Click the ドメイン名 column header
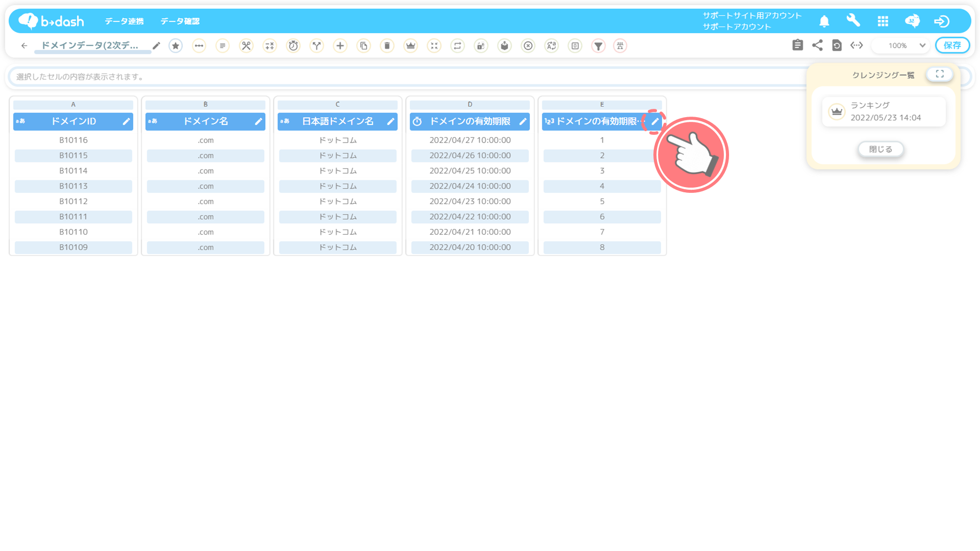The image size is (980, 551). (x=205, y=121)
